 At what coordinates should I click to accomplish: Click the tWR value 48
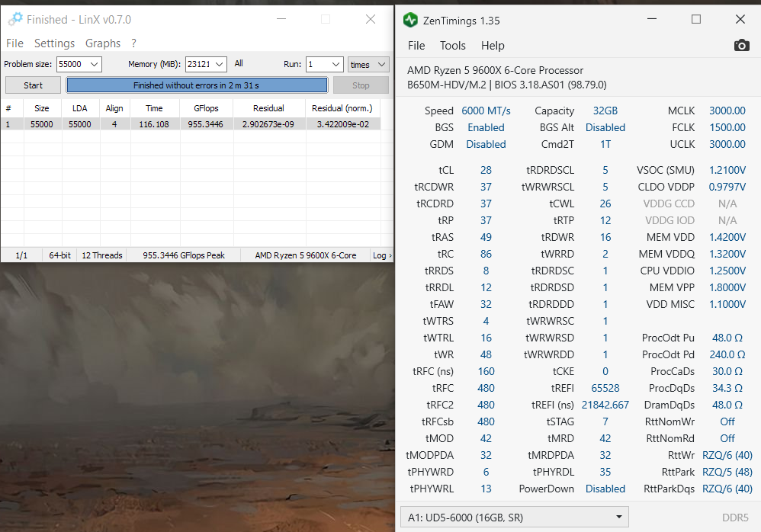tap(486, 354)
